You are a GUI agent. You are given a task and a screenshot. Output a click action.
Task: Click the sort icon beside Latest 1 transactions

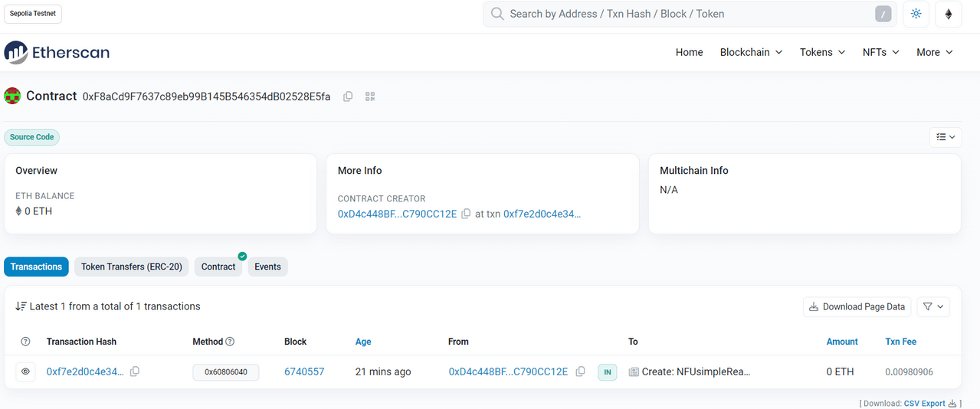[21, 306]
